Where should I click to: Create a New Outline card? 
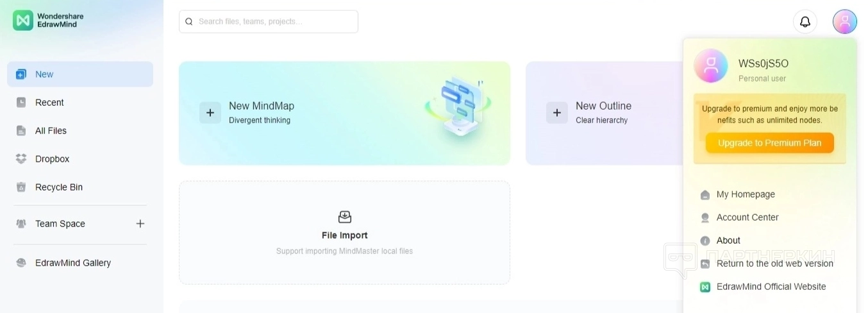point(605,114)
